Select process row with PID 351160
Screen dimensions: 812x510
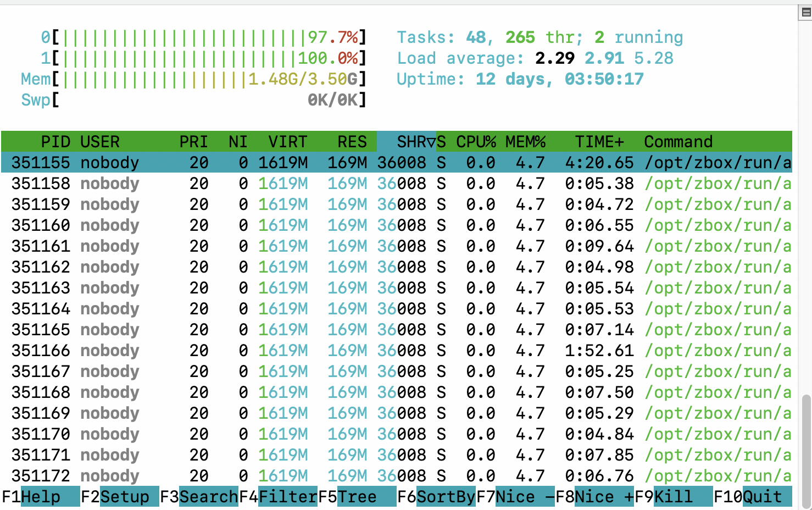pos(397,225)
